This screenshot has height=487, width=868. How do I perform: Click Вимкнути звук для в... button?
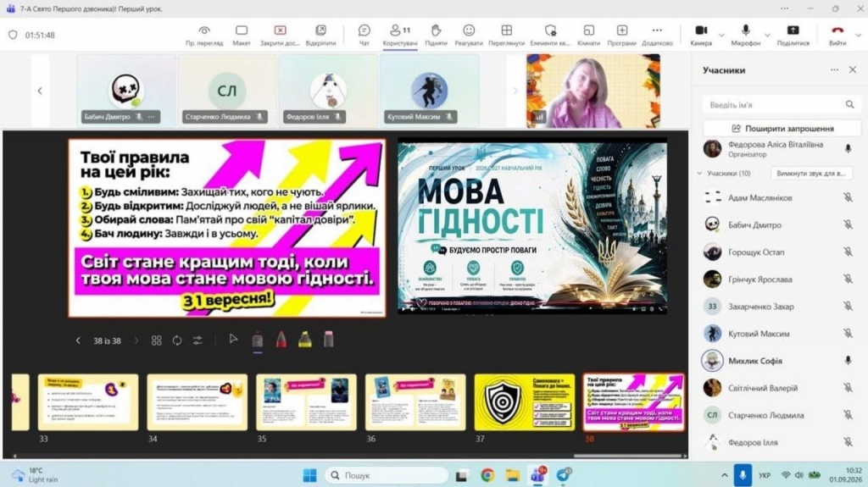[x=811, y=174]
